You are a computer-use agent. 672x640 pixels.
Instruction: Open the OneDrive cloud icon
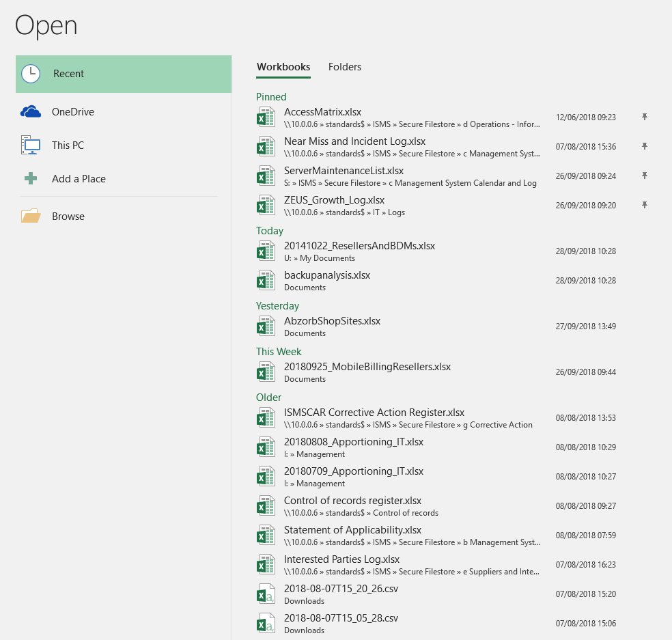coord(31,112)
